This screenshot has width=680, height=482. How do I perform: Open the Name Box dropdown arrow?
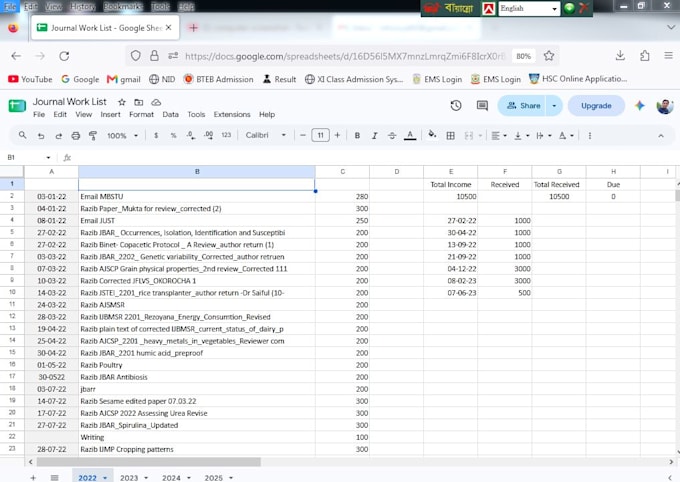(48, 157)
